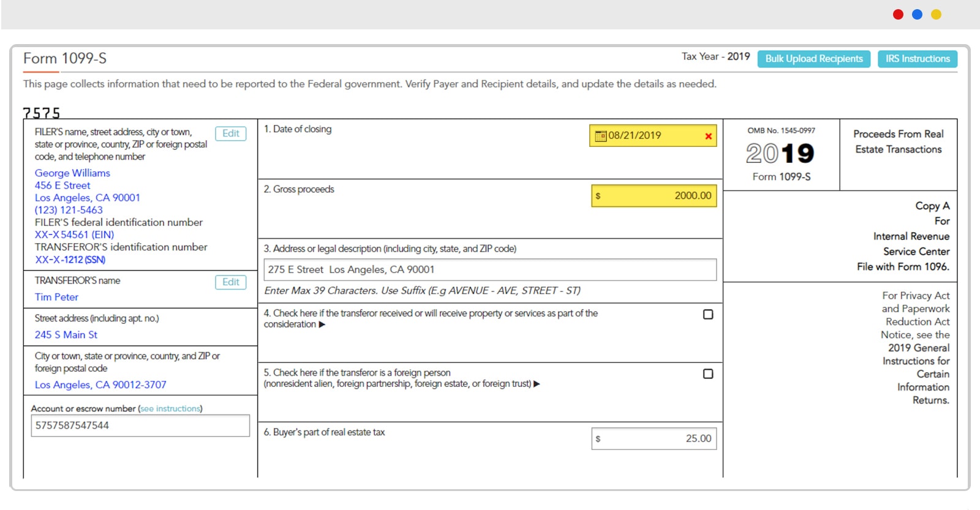980x510 pixels.
Task: Click the red dot in the top bar
Action: [x=898, y=15]
